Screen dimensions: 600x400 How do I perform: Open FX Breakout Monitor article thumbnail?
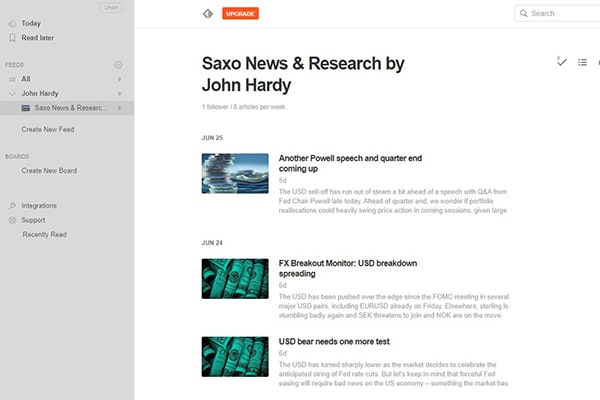click(235, 279)
